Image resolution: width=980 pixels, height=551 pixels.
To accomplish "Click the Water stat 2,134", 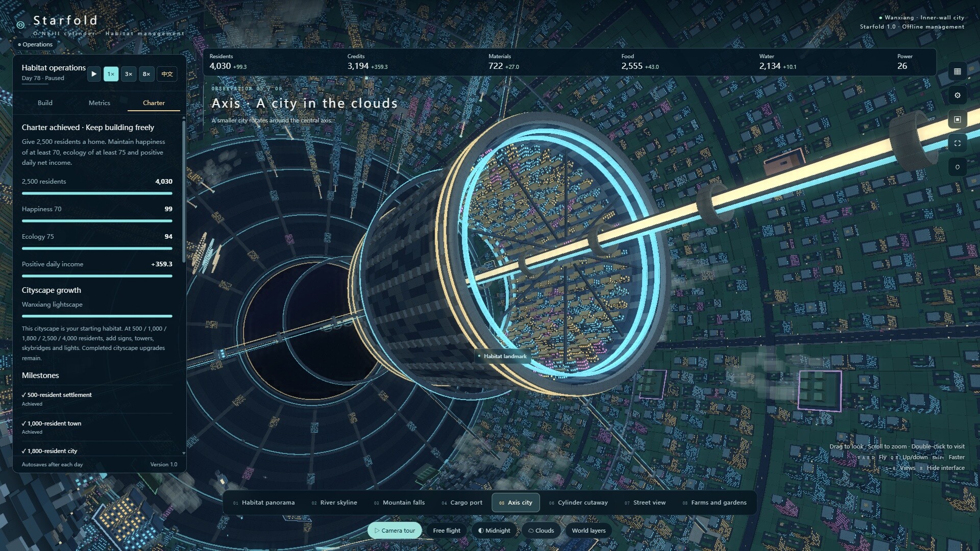I will point(777,62).
